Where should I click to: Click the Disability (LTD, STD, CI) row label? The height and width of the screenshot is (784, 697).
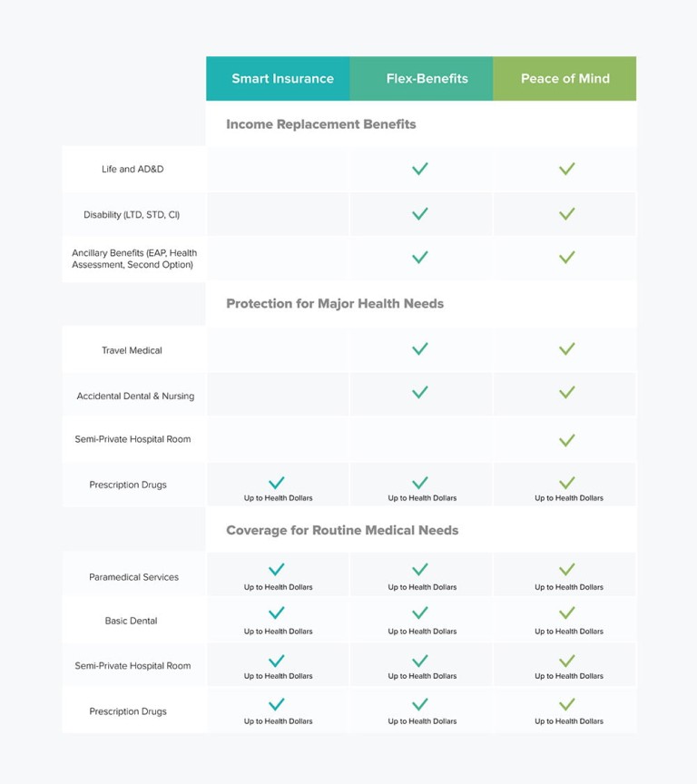132,215
